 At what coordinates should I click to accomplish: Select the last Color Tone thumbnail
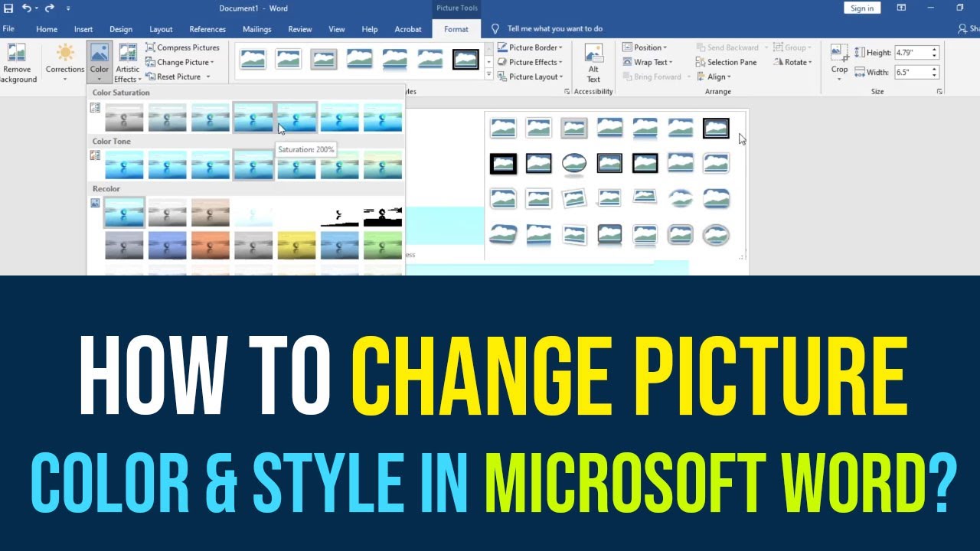pyautogui.click(x=383, y=165)
